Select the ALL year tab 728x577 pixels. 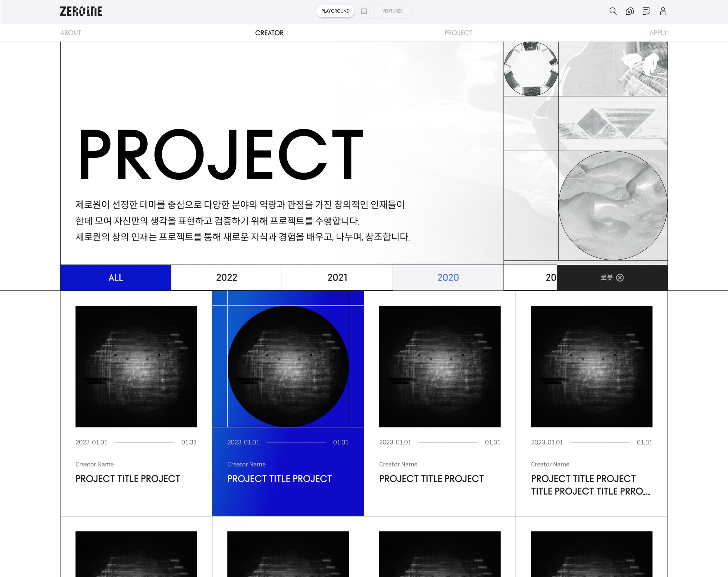(116, 277)
